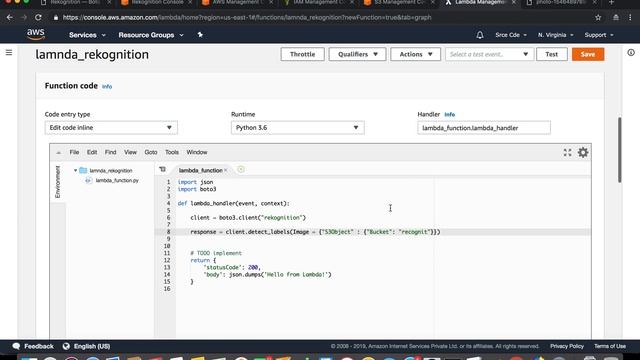Viewport: 640px width, 360px height.
Task: Open the Privacy Policy link
Action: (x=567, y=346)
